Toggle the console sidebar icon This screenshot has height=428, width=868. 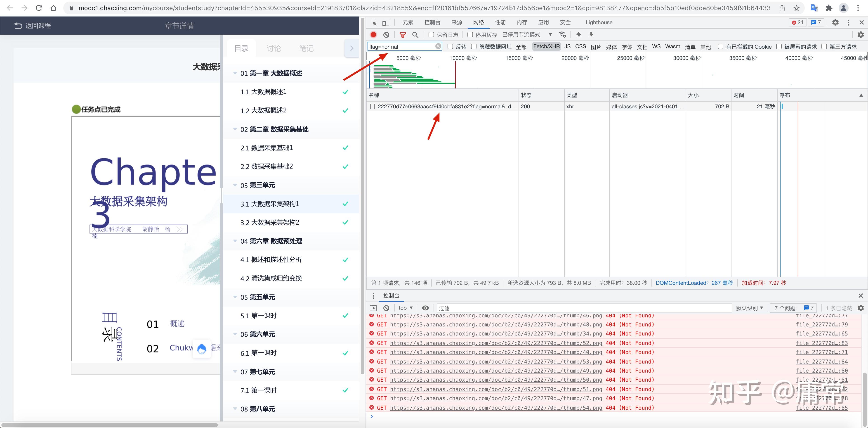373,308
